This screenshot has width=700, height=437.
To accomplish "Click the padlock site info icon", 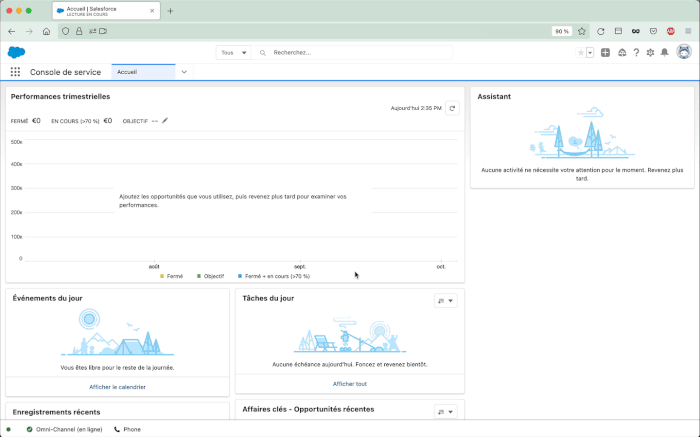I will pyautogui.click(x=79, y=31).
